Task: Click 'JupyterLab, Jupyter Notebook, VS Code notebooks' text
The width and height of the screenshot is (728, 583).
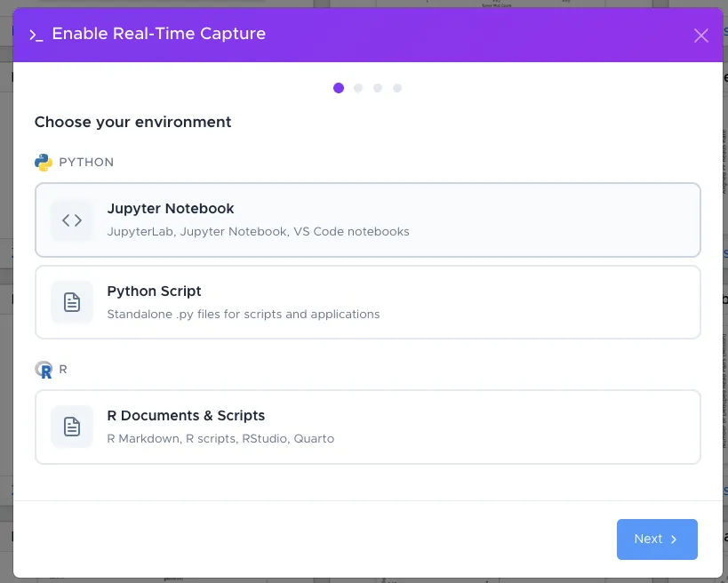Action: 258,232
